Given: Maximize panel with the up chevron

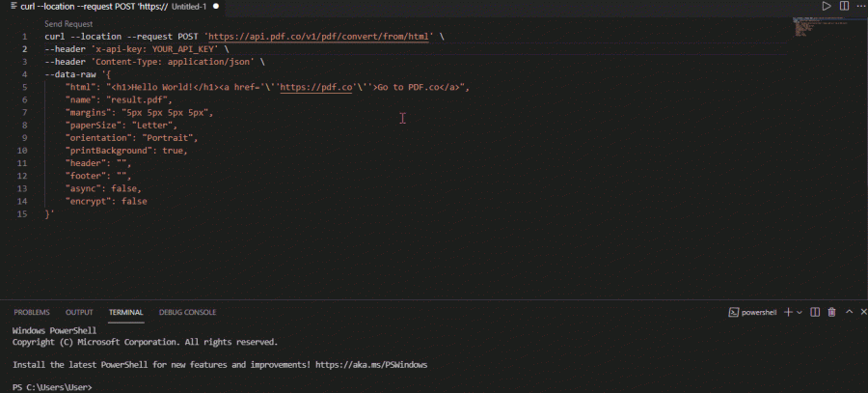Looking at the screenshot, I should pos(849,312).
